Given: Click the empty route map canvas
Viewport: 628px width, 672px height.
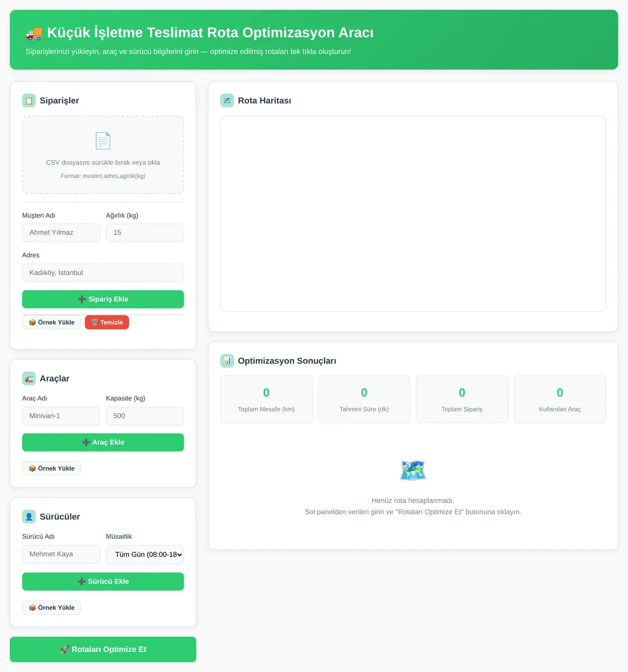Looking at the screenshot, I should [x=413, y=214].
